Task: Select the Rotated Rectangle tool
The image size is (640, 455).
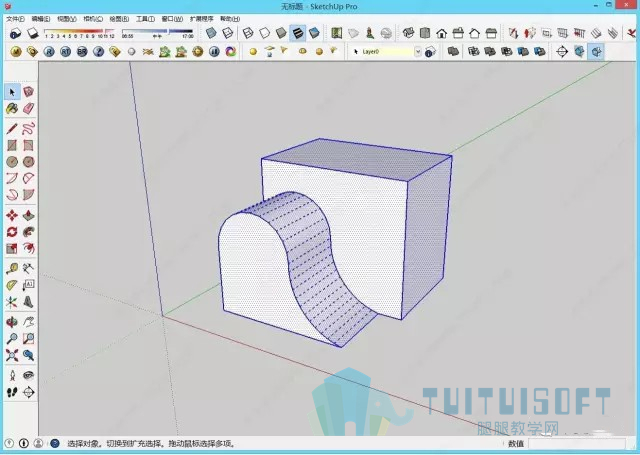Action: [x=28, y=145]
